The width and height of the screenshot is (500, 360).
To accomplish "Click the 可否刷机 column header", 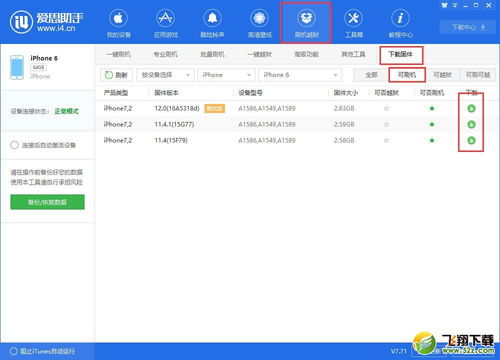I will (x=432, y=93).
